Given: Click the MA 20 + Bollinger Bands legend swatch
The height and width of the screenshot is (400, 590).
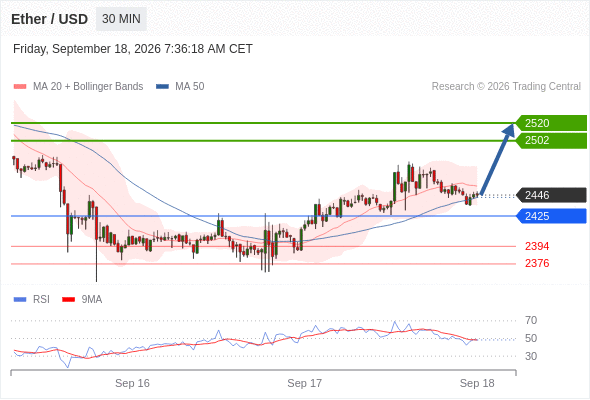Looking at the screenshot, I should pyautogui.click(x=20, y=87).
